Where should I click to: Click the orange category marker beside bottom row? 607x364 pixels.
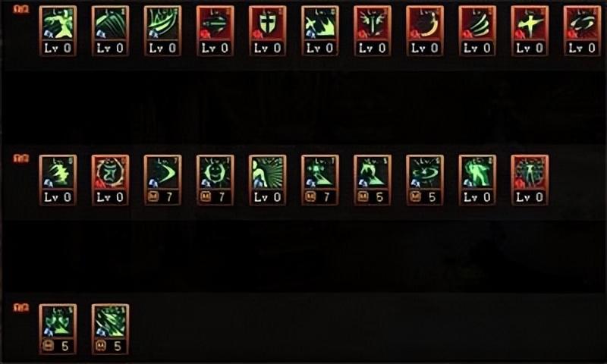click(21, 308)
